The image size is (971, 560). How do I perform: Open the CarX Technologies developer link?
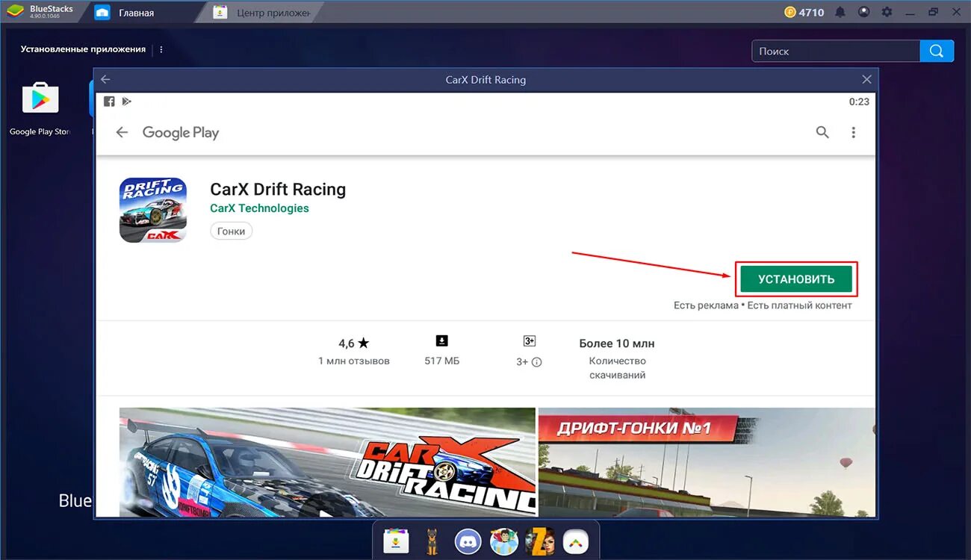(x=259, y=208)
